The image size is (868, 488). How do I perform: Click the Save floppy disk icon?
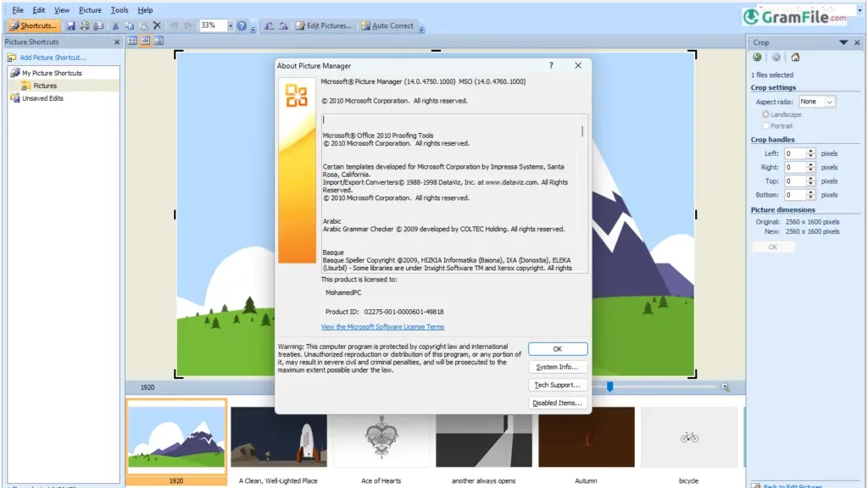click(x=71, y=25)
